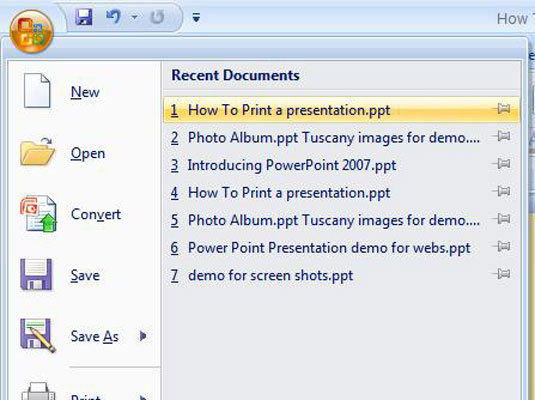Click the yellow folder Open icon
Viewport: 535px width, 400px height.
pos(37,152)
